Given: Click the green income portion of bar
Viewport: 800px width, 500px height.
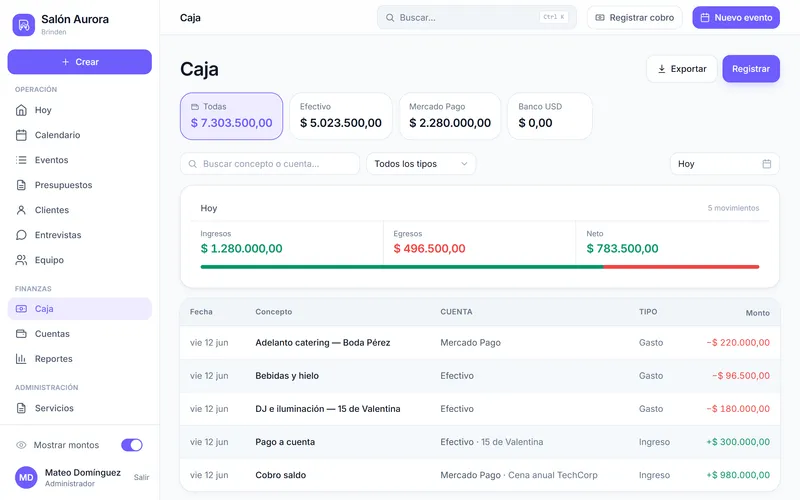Looking at the screenshot, I should (402, 267).
